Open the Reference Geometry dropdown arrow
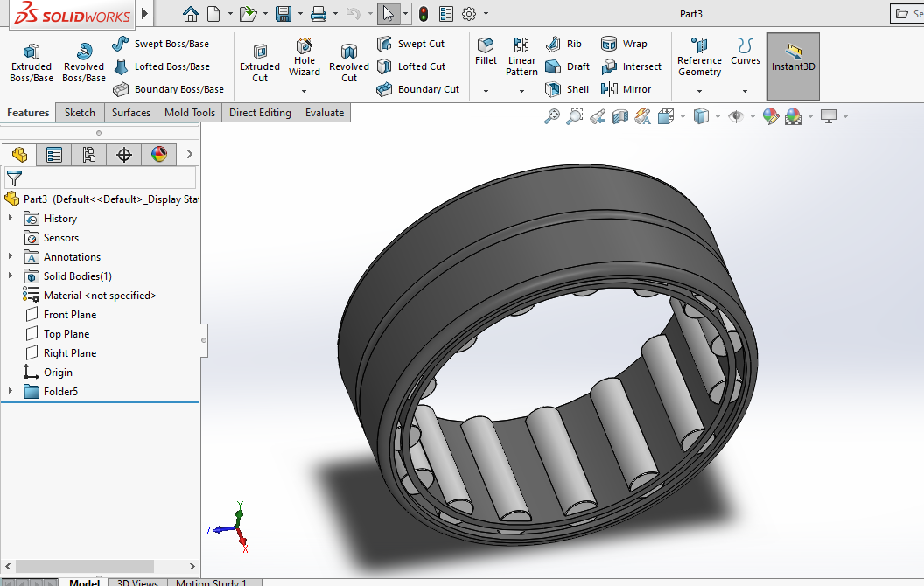 tap(699, 91)
